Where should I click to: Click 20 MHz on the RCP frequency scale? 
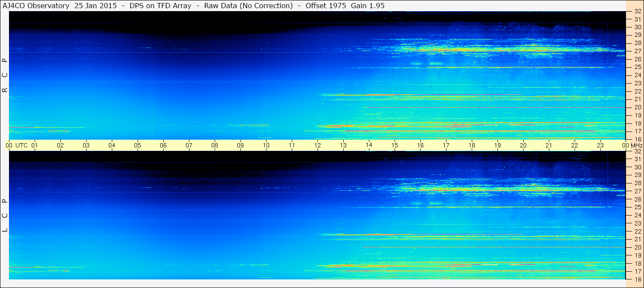pyautogui.click(x=638, y=107)
